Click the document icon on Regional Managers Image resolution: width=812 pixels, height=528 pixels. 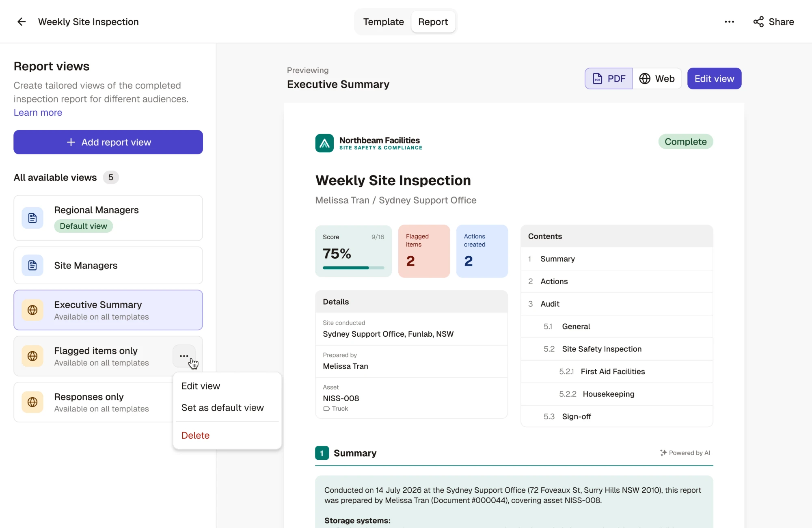(32, 218)
